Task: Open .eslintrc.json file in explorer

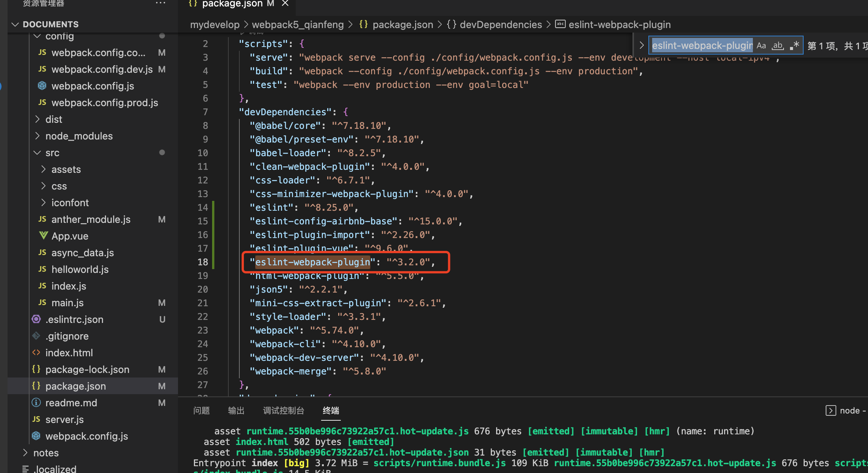Action: click(x=74, y=320)
